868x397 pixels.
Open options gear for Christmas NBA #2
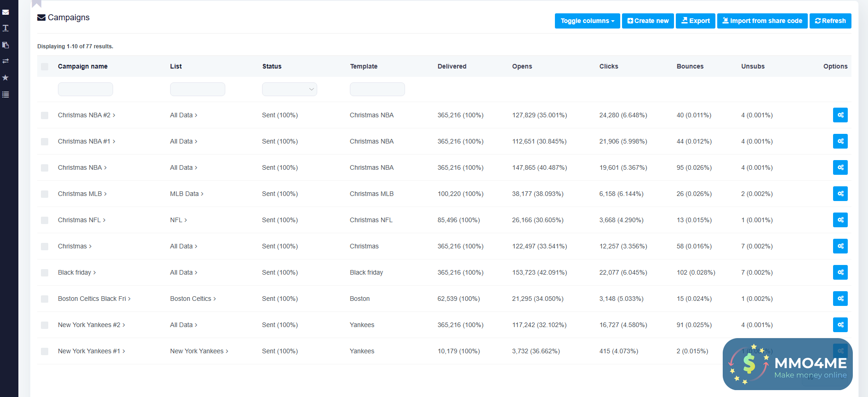click(840, 115)
